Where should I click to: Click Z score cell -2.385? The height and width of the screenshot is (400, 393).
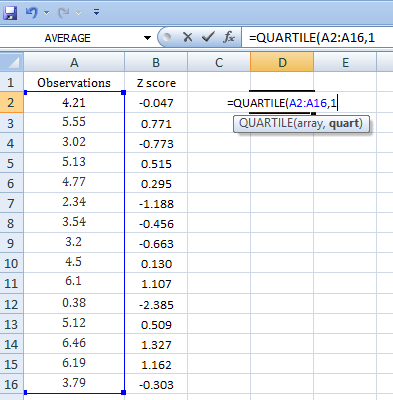[156, 305]
